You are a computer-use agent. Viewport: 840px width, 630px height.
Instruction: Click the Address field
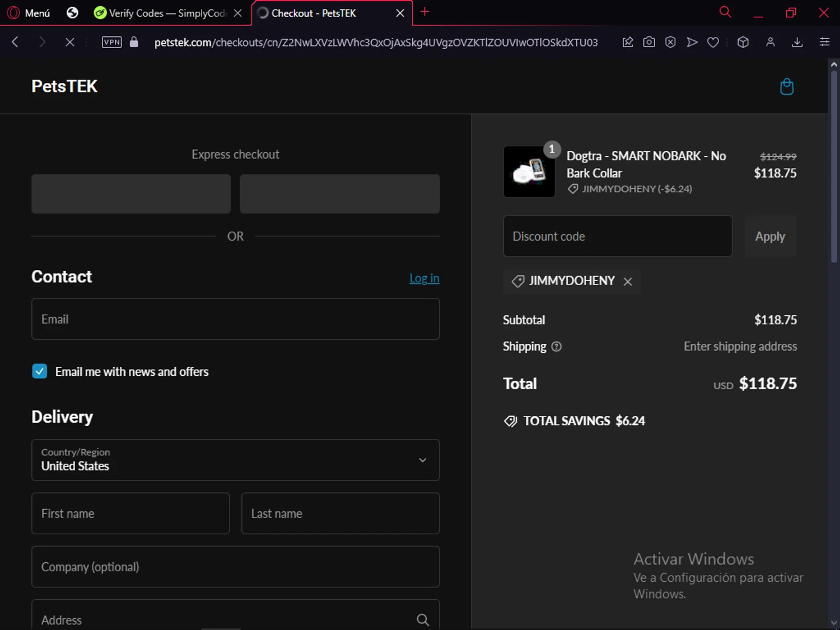(236, 615)
